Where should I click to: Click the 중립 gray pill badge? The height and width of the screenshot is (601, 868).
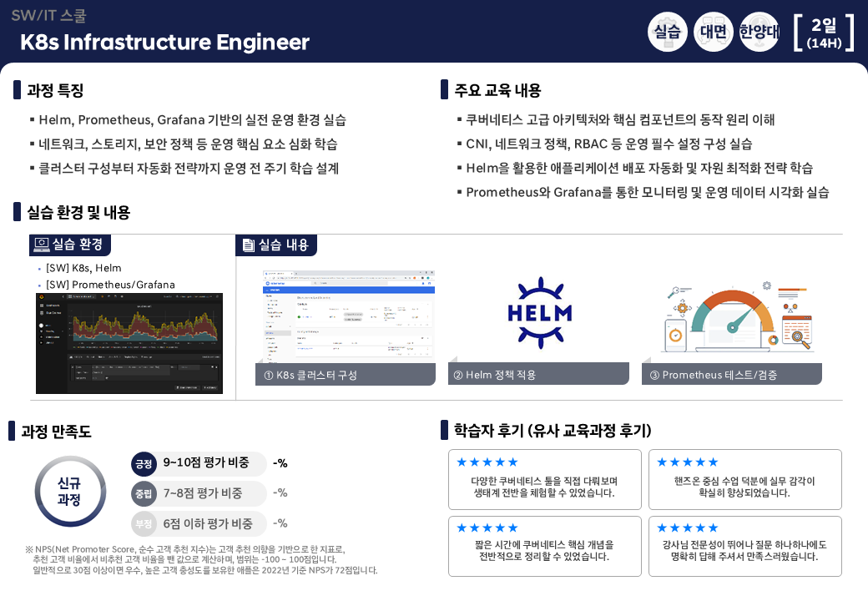tap(144, 493)
